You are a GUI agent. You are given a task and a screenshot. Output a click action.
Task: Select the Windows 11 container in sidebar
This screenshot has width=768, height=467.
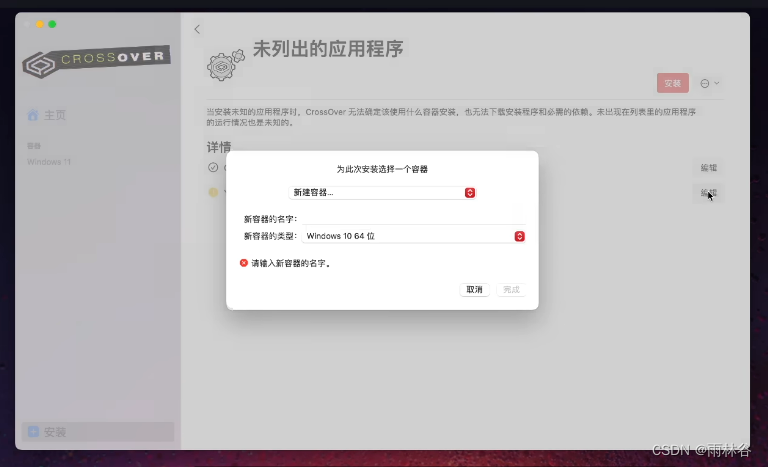point(49,162)
